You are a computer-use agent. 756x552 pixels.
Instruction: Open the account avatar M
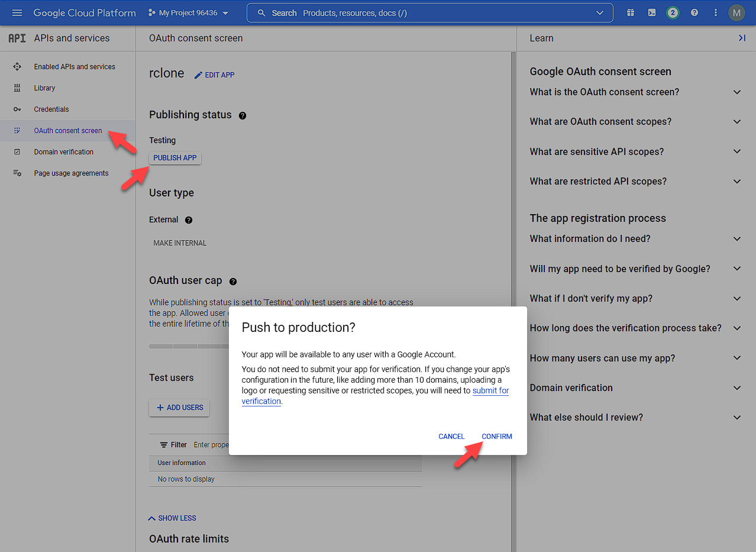736,12
